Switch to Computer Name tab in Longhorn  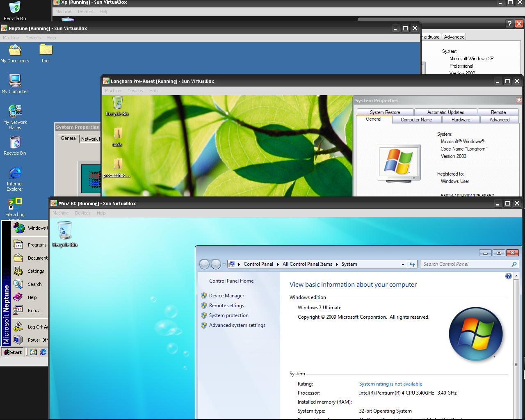(416, 120)
